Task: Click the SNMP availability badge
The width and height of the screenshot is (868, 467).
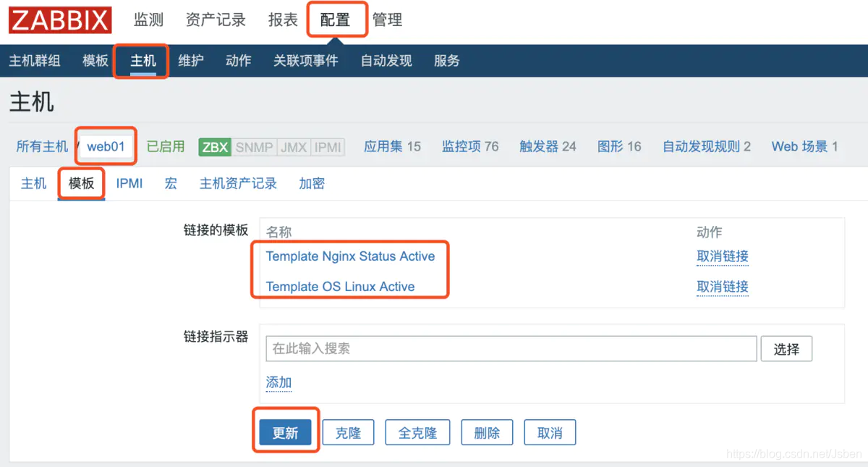Action: pyautogui.click(x=255, y=147)
